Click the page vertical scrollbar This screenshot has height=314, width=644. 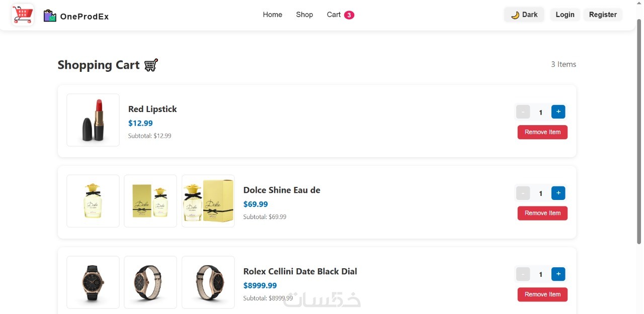639,131
